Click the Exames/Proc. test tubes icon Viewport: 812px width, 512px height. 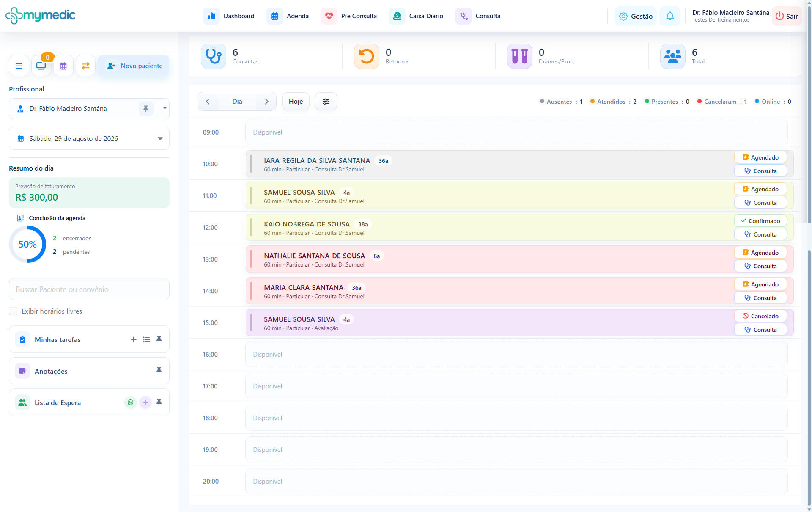520,56
